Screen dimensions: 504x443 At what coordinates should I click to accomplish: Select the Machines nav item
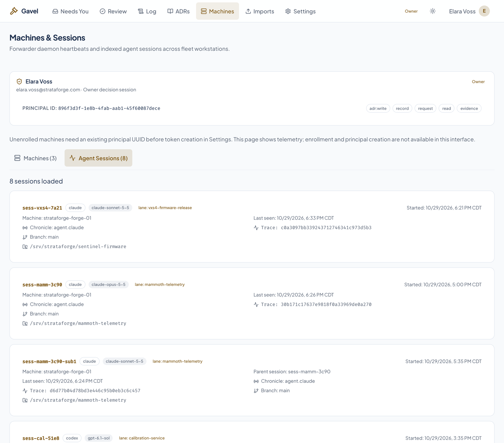(217, 11)
